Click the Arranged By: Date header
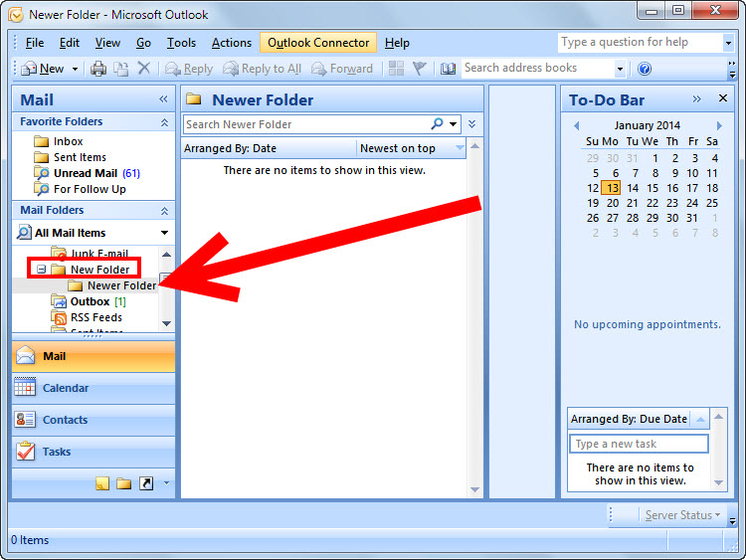 coord(269,148)
